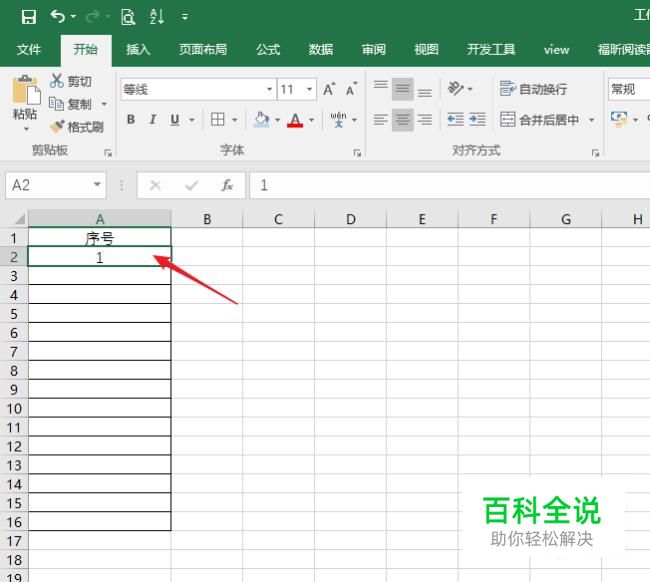
Task: Click the 剪切 cut button
Action: (x=70, y=81)
